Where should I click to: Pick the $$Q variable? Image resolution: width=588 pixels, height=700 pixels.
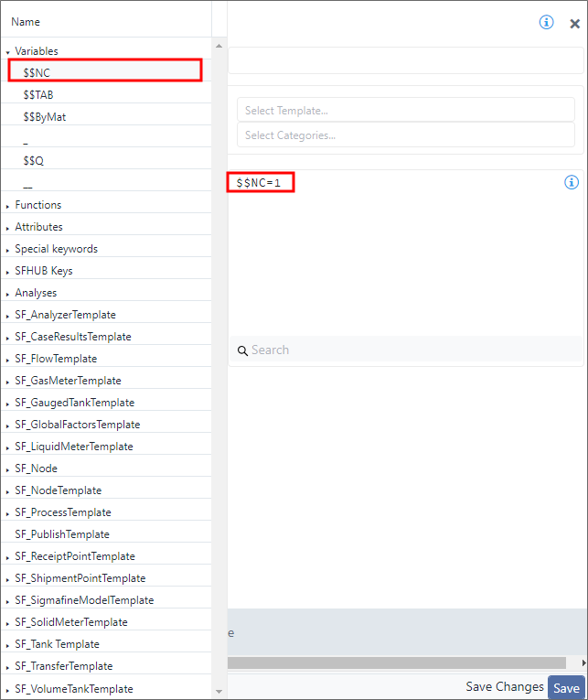tap(33, 161)
